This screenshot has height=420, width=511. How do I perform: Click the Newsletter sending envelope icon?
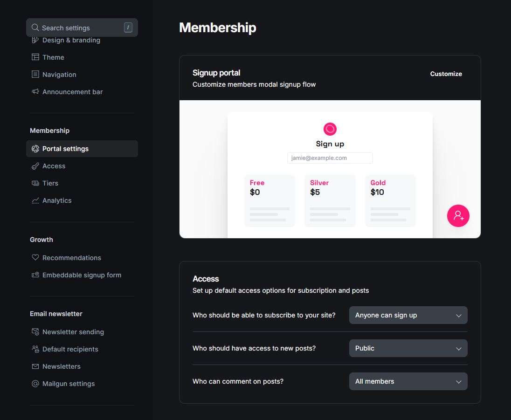pos(35,332)
